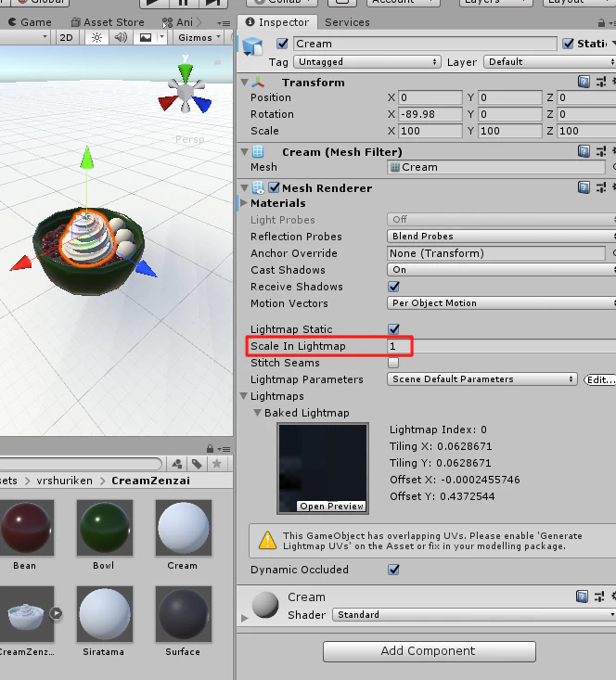616x680 pixels.
Task: Click the Scale In Lightmap value field
Action: pos(502,346)
